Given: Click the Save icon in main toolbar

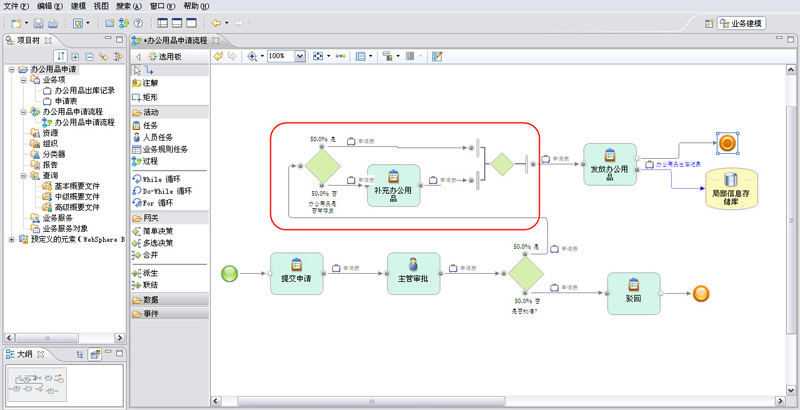Looking at the screenshot, I should point(38,22).
